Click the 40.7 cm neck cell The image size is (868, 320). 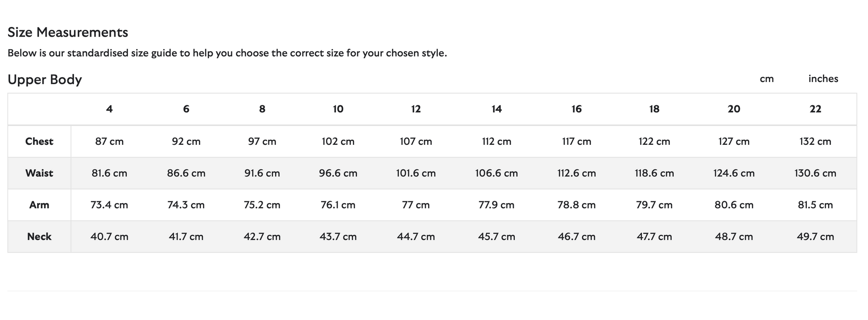point(109,237)
